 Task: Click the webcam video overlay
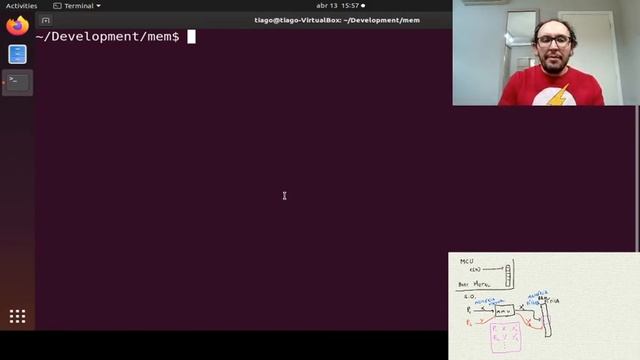coord(546,53)
